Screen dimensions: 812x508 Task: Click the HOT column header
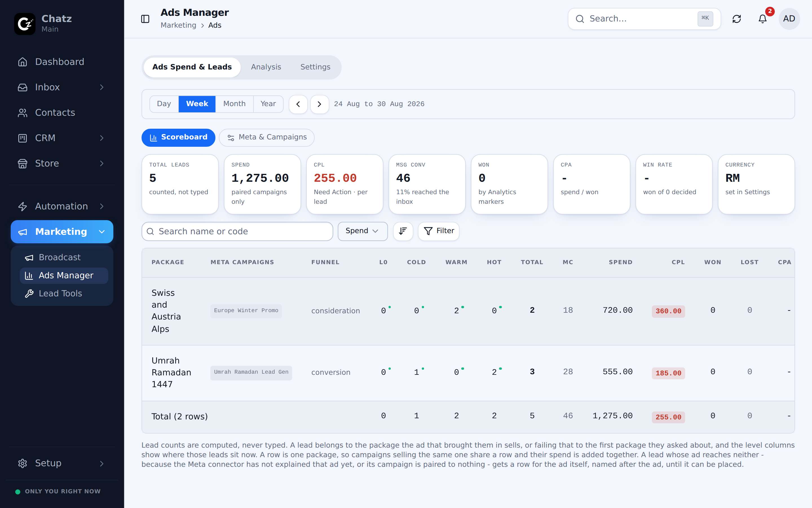click(494, 262)
